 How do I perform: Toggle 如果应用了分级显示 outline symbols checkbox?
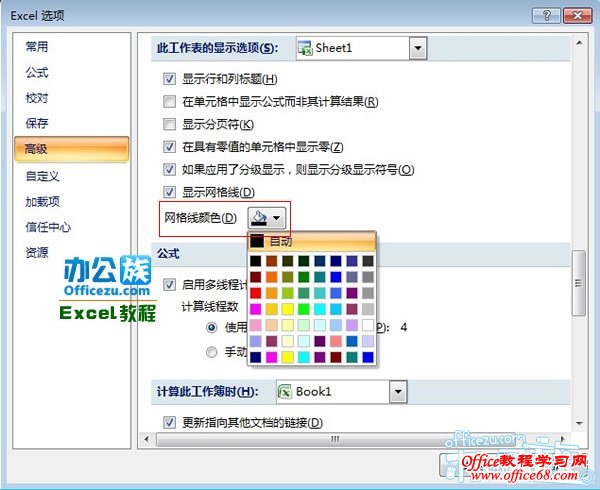coord(169,169)
